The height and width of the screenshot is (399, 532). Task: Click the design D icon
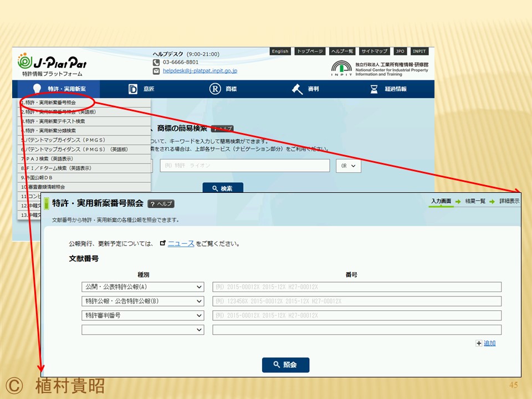pos(132,89)
